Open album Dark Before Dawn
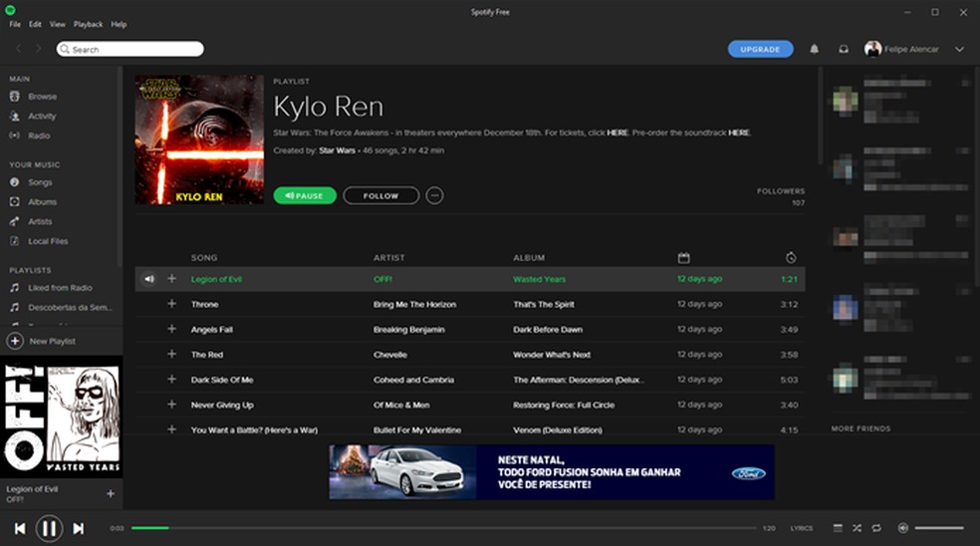This screenshot has width=980, height=546. click(548, 330)
